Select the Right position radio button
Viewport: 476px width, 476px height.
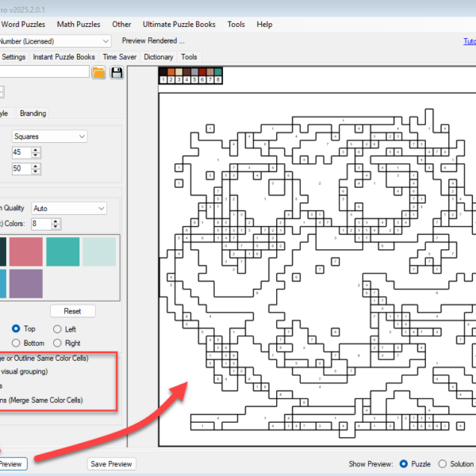click(x=57, y=343)
